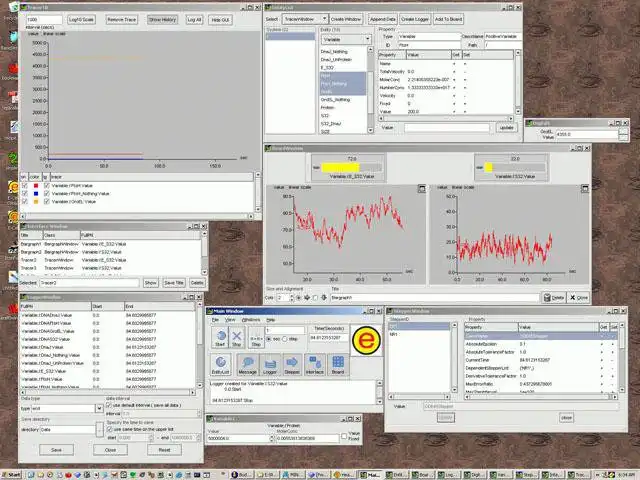
Task: Click start time spinner in Logger window
Action: [x=151, y=438]
